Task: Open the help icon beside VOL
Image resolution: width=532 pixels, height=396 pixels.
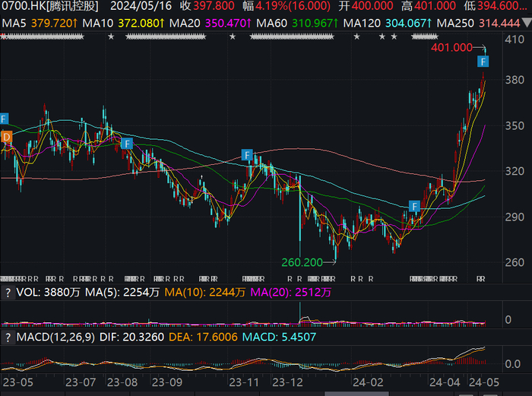Action: coord(8,293)
